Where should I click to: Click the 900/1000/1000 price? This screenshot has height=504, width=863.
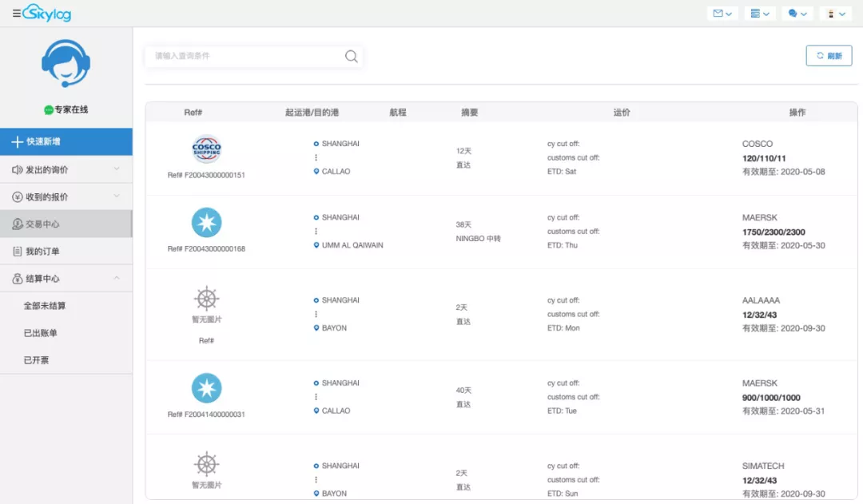(771, 398)
